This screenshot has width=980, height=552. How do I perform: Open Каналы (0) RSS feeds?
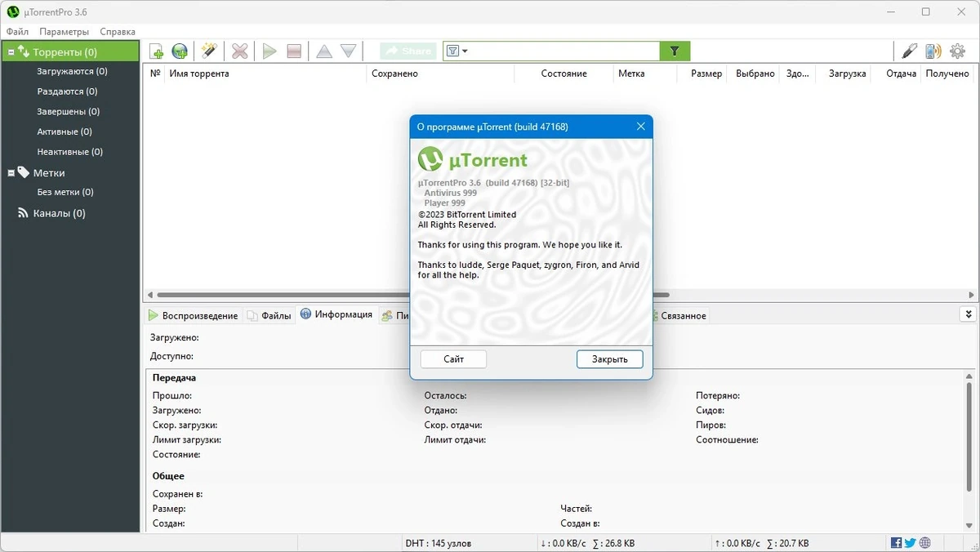(59, 214)
